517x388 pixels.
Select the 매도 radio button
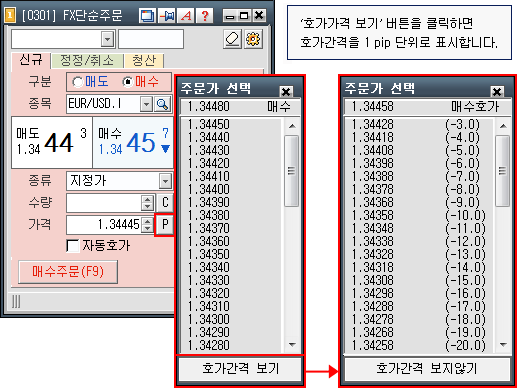click(77, 82)
